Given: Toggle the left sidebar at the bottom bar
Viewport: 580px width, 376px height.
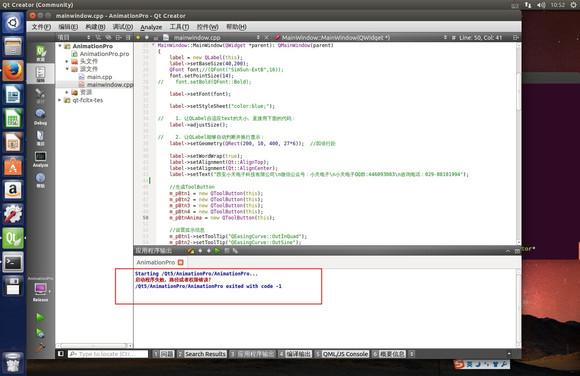Looking at the screenshot, I should pos(61,354).
